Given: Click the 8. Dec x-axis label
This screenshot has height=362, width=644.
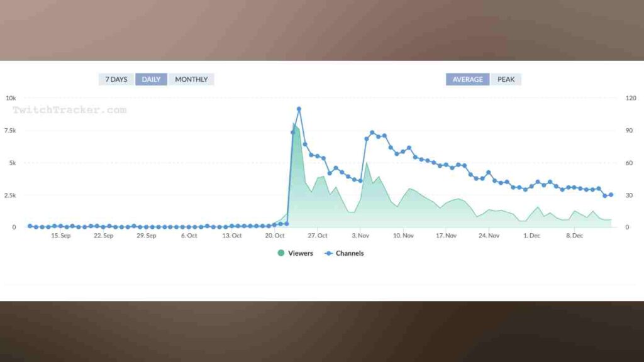Looking at the screenshot, I should (x=575, y=236).
